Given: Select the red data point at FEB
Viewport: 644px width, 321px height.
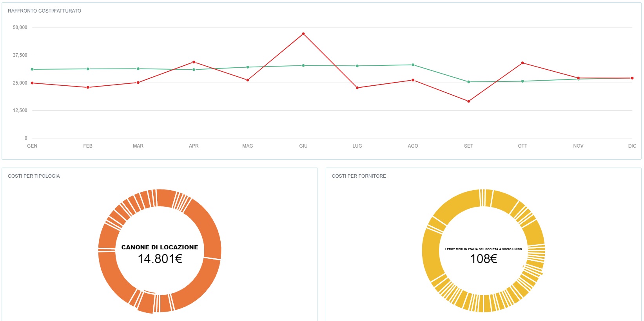Looking at the screenshot, I should (x=88, y=87).
